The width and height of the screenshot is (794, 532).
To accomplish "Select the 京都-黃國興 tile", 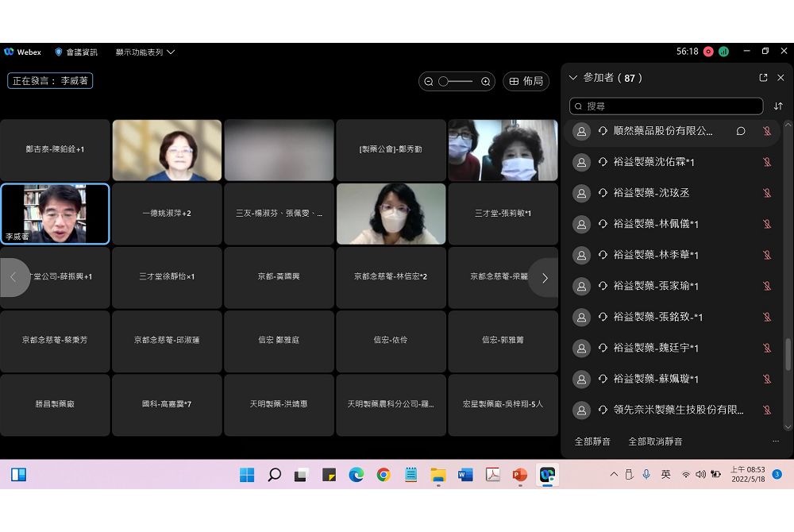I will 279,277.
